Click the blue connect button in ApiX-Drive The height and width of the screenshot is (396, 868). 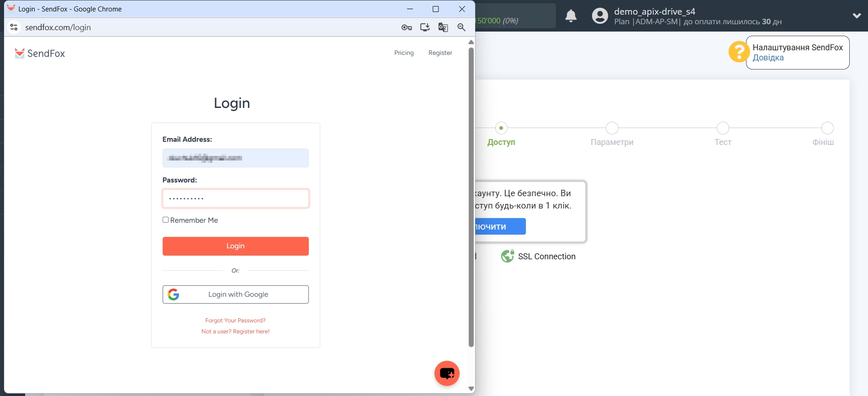(x=500, y=226)
